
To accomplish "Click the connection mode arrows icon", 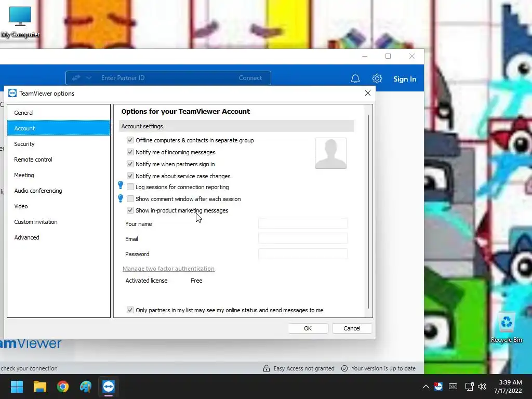I will [76, 78].
